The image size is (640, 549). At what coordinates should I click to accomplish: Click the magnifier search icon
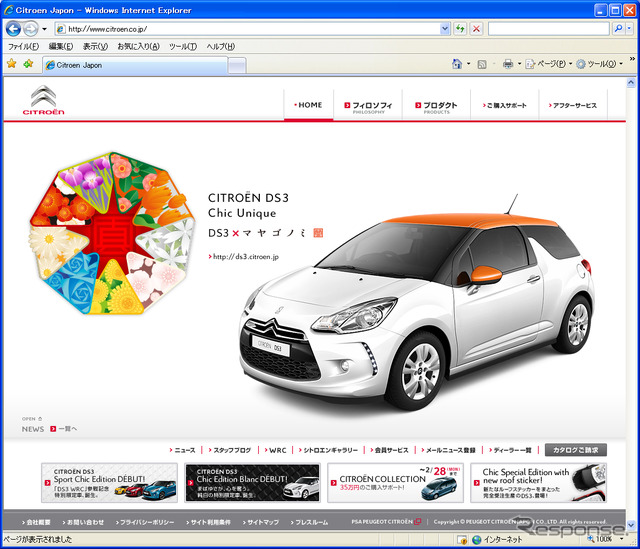pos(618,29)
